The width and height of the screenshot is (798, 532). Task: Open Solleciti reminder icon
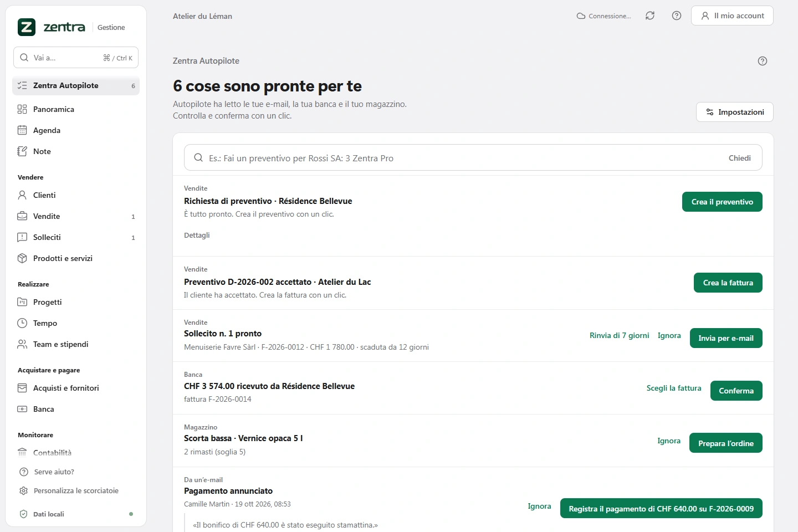click(22, 237)
